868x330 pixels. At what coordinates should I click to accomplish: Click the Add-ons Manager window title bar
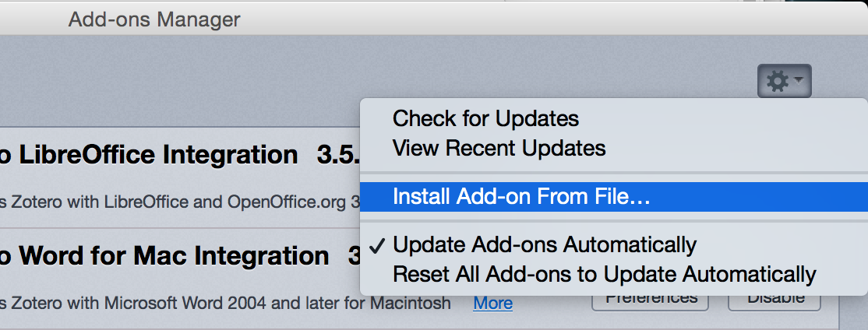point(434,19)
